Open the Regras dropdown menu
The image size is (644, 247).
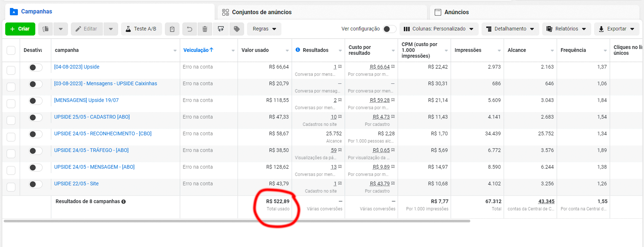coord(264,29)
